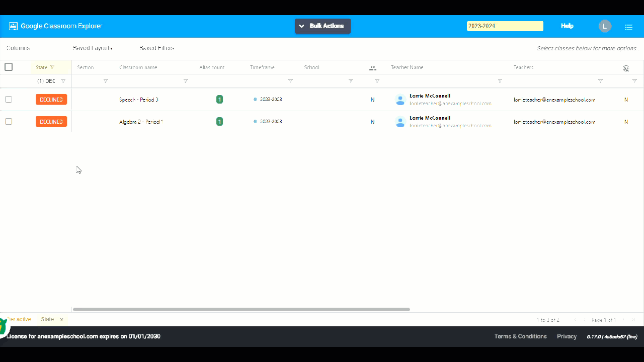Image resolution: width=644 pixels, height=362 pixels.
Task: Open the Saved Layouts tab
Action: tap(93, 48)
